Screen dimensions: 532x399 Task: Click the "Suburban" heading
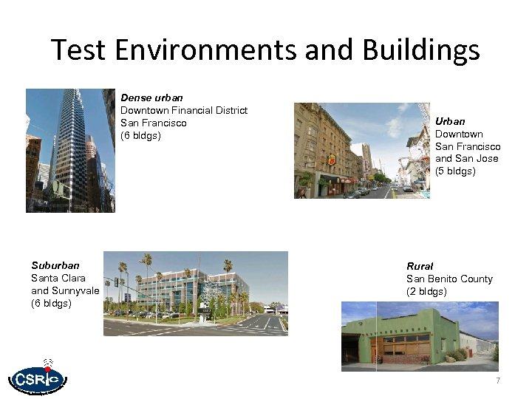pyautogui.click(x=55, y=265)
